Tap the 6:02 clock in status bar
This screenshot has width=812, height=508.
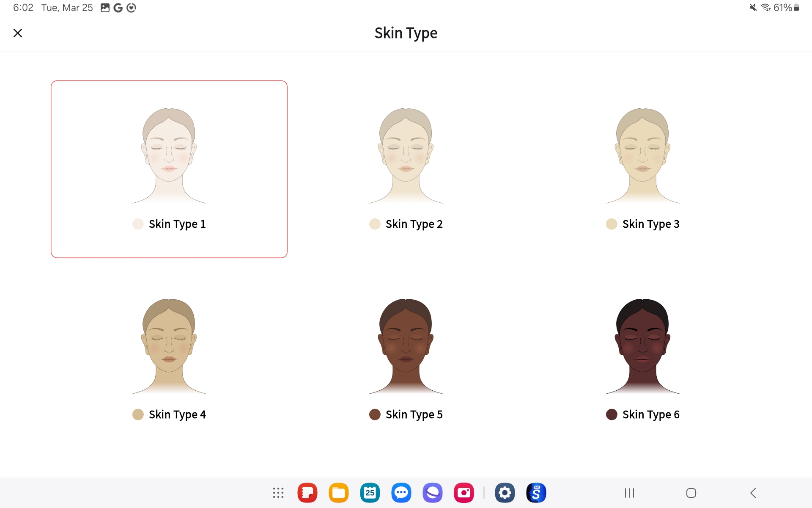point(23,8)
